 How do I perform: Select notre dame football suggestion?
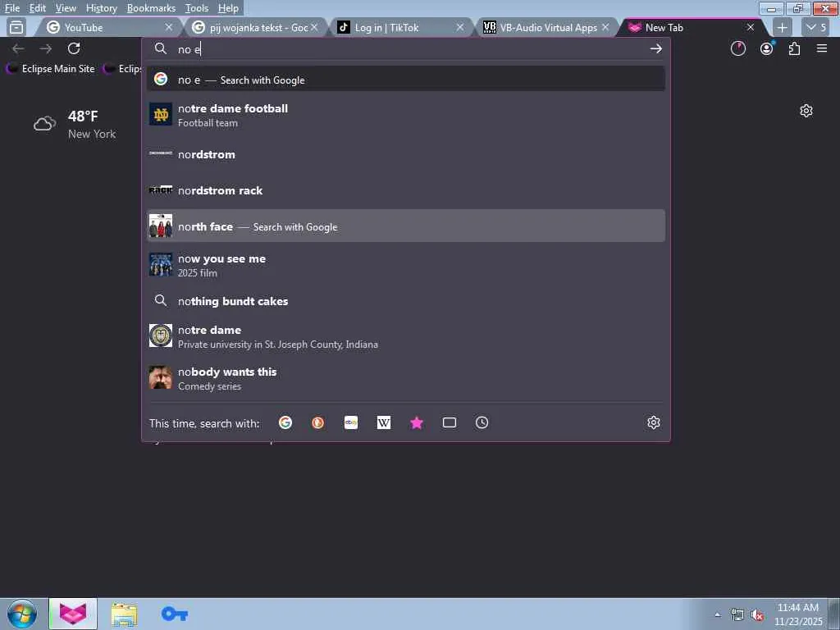click(406, 115)
